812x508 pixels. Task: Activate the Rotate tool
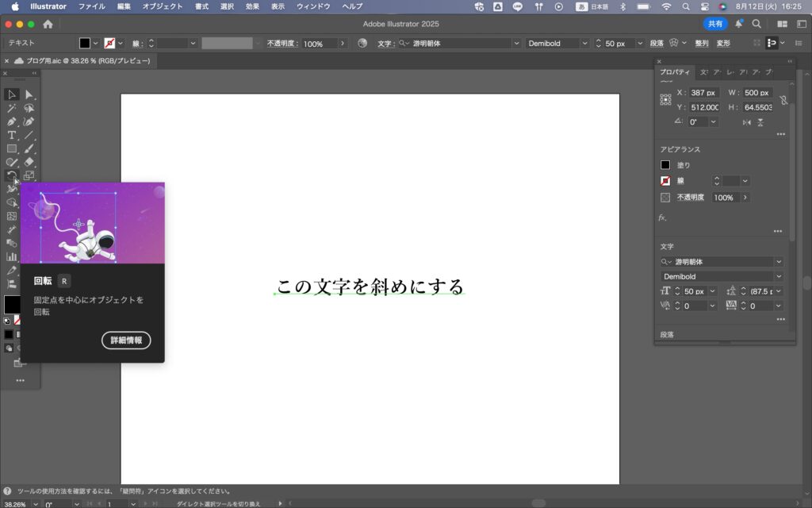(x=11, y=175)
